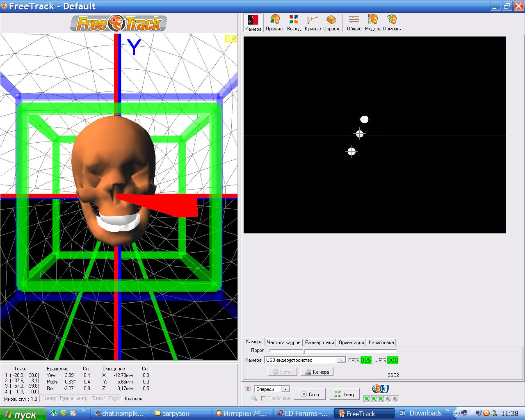525x420 pixels.
Task: Click the Центр button
Action: 345,394
